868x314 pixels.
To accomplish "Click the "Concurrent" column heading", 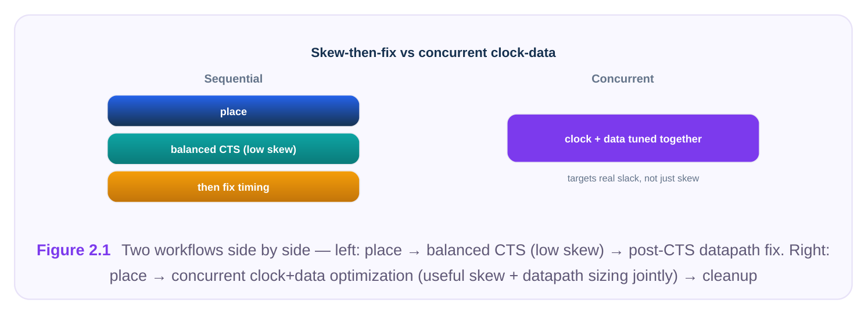I will coord(623,78).
